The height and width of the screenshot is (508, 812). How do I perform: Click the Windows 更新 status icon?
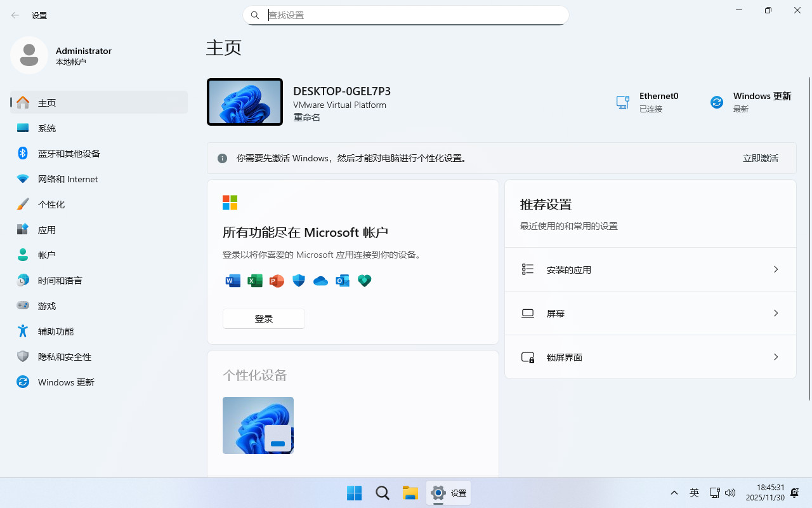click(716, 102)
